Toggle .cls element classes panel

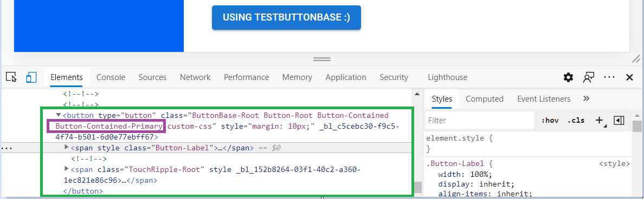click(576, 121)
